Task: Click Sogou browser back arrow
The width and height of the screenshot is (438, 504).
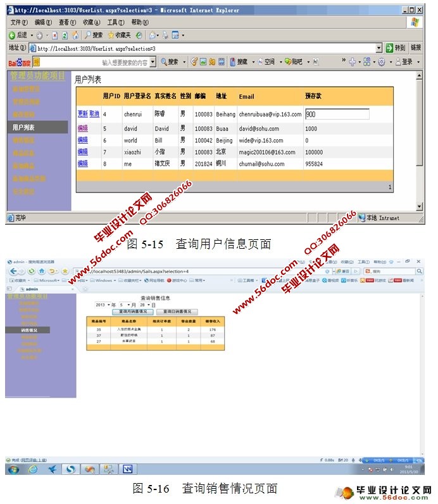Action: [x=13, y=271]
